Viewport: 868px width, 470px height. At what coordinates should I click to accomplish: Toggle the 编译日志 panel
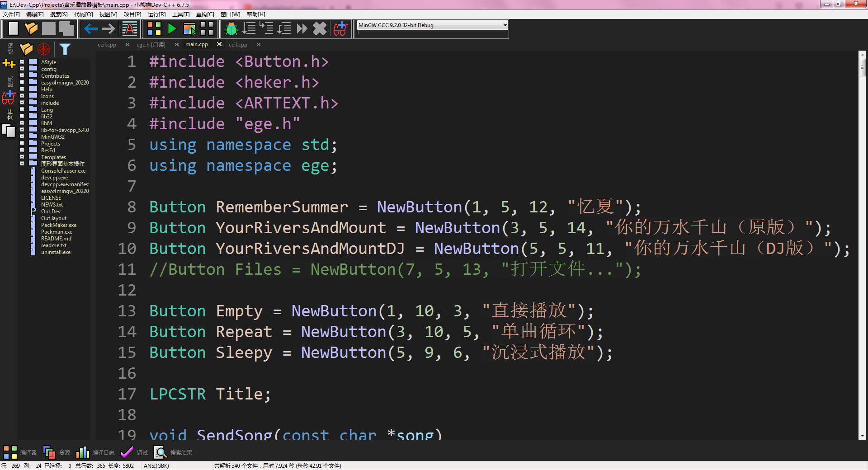pos(104,452)
